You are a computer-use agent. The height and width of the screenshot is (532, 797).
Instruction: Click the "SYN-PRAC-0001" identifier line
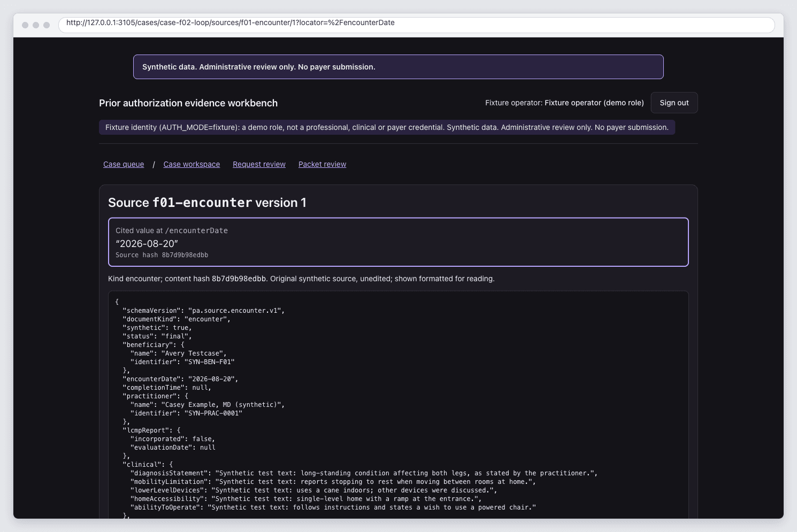[x=186, y=413]
